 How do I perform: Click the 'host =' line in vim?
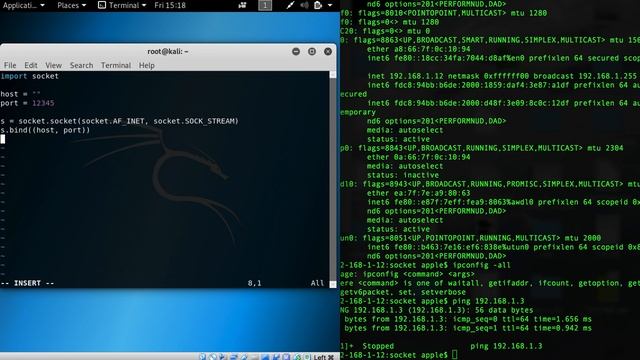click(20, 94)
